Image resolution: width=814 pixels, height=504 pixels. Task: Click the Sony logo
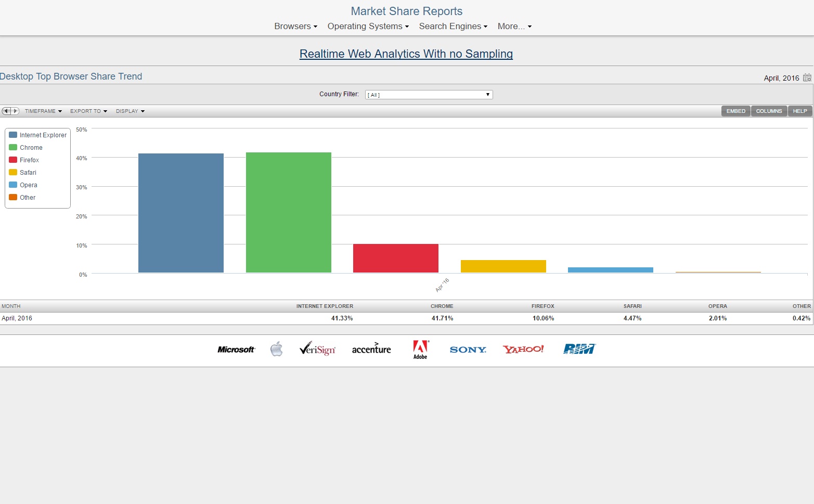click(x=468, y=350)
